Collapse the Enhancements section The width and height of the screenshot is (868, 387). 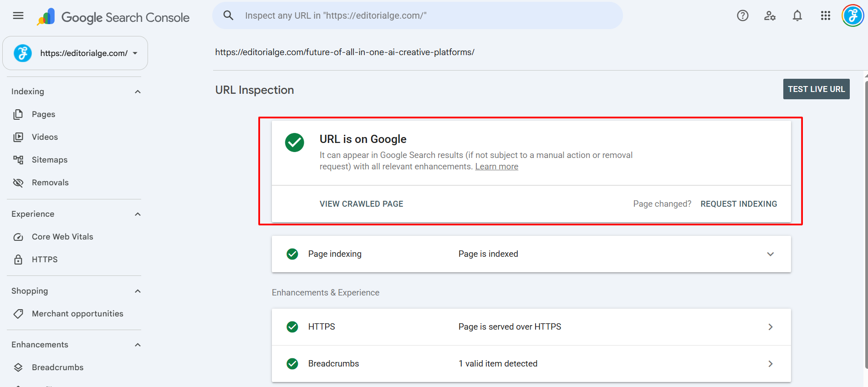pyautogui.click(x=138, y=345)
